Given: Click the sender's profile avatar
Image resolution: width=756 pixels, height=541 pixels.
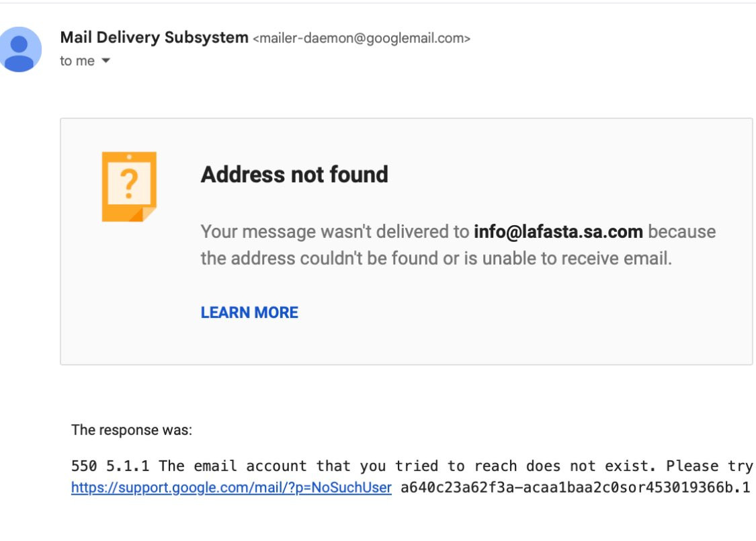Looking at the screenshot, I should (x=19, y=50).
